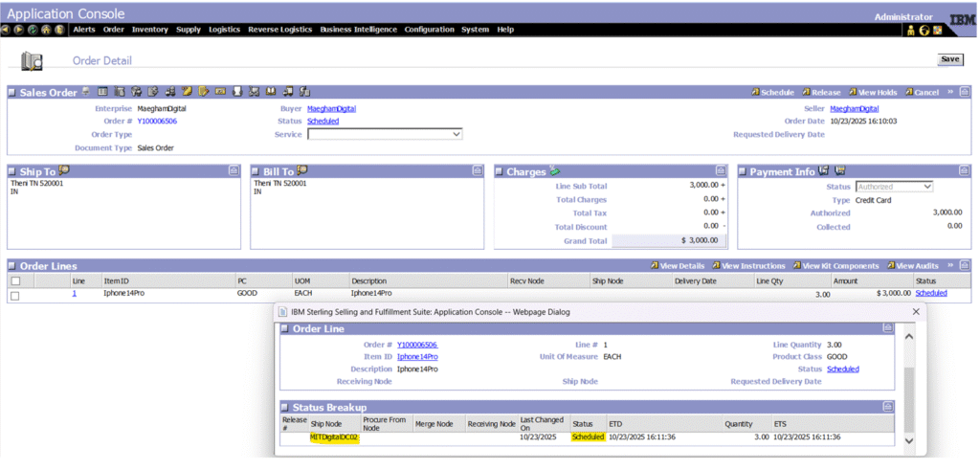Click the Bill To address edit icon
Viewport: 980px width, 470px height.
pos(301,170)
